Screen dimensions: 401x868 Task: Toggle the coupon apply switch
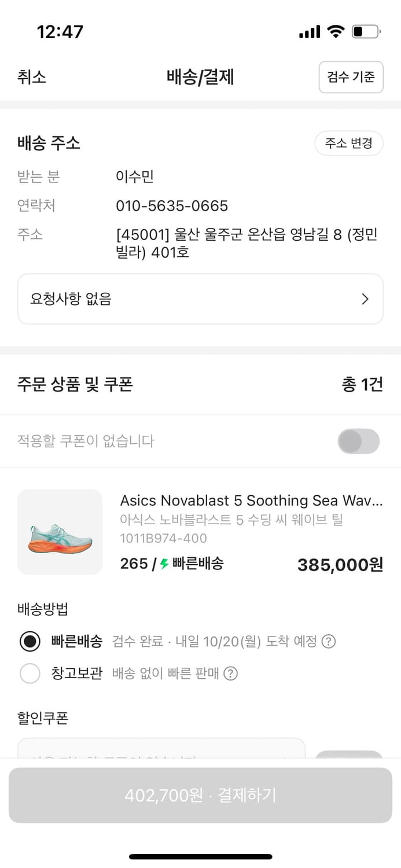[x=359, y=442]
